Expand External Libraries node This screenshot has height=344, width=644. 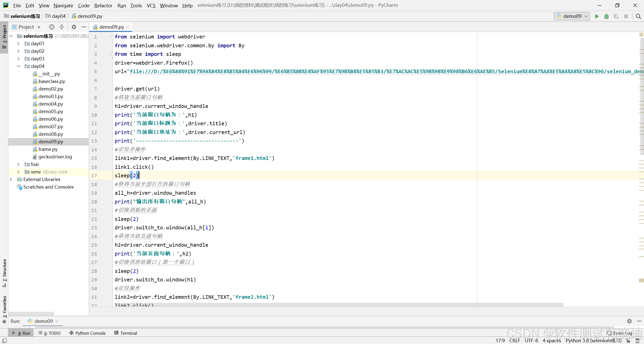[x=11, y=179]
